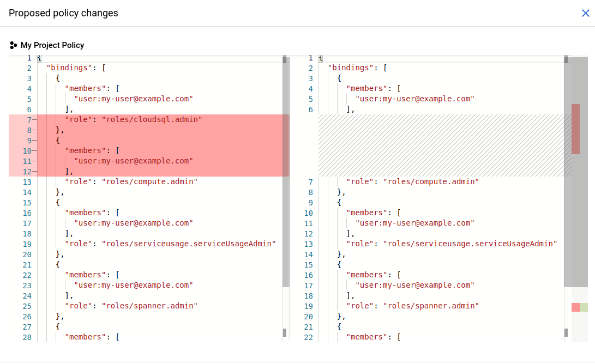Image resolution: width=595 pixels, height=364 pixels.
Task: Click "roles/spanner.admin" in the left pane
Action: 149,306
